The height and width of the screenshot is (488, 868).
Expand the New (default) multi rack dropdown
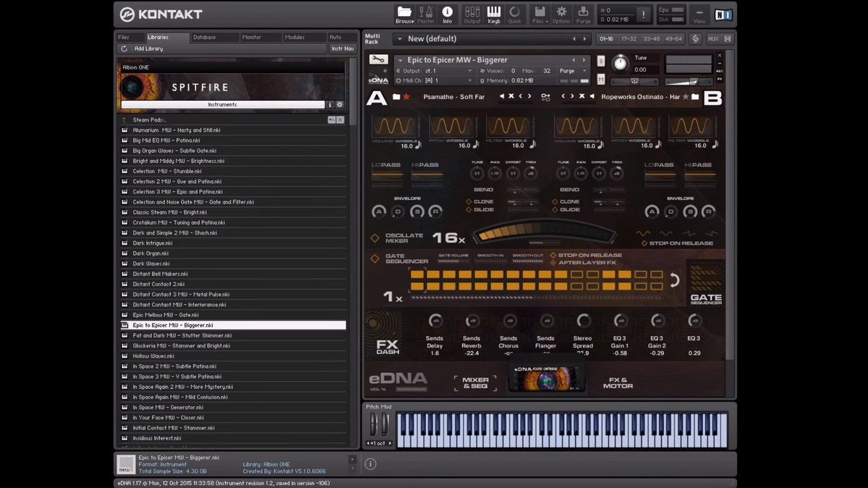point(399,39)
